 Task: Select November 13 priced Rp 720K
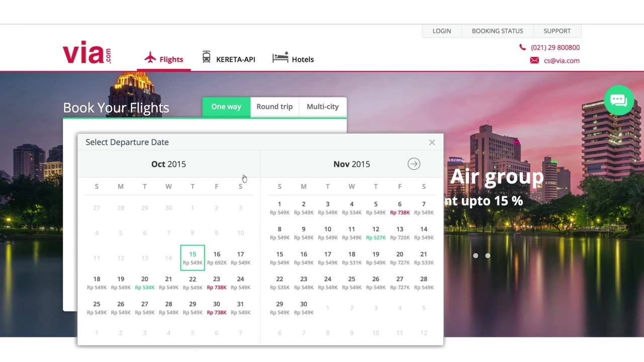(x=400, y=233)
